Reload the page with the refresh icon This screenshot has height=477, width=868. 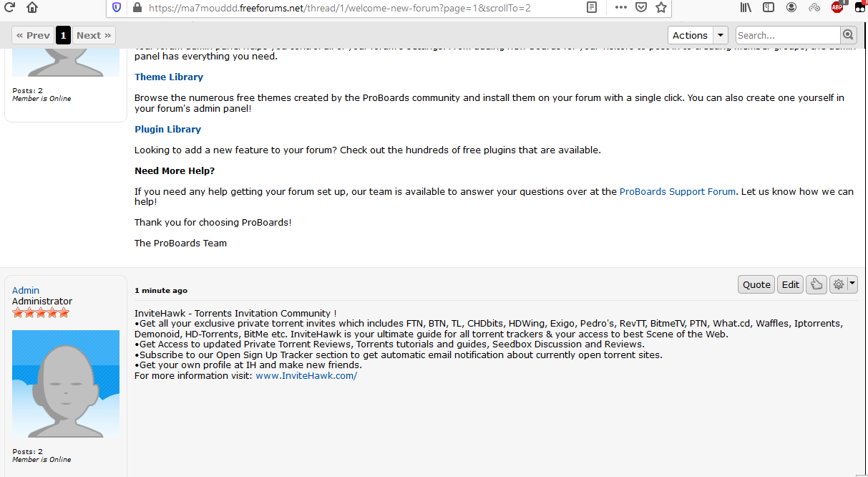coord(9,7)
